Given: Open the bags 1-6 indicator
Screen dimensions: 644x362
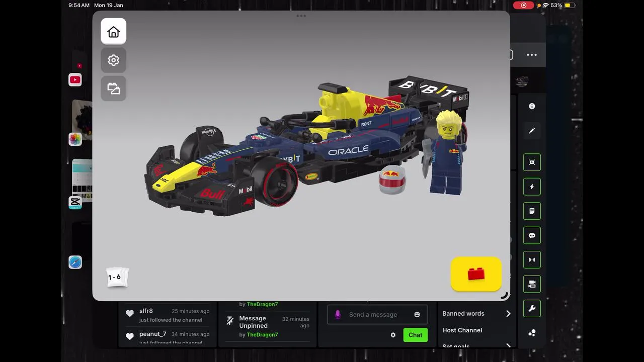Looking at the screenshot, I should [117, 277].
